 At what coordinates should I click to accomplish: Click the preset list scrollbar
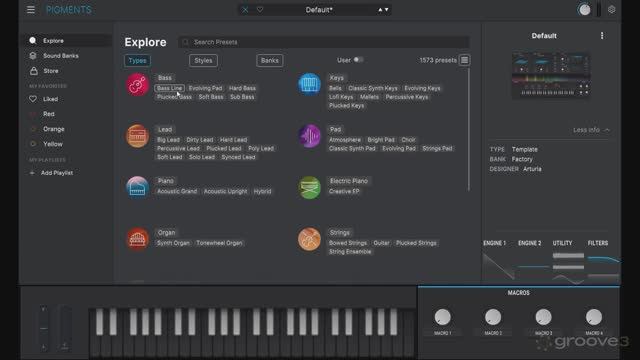(x=469, y=130)
